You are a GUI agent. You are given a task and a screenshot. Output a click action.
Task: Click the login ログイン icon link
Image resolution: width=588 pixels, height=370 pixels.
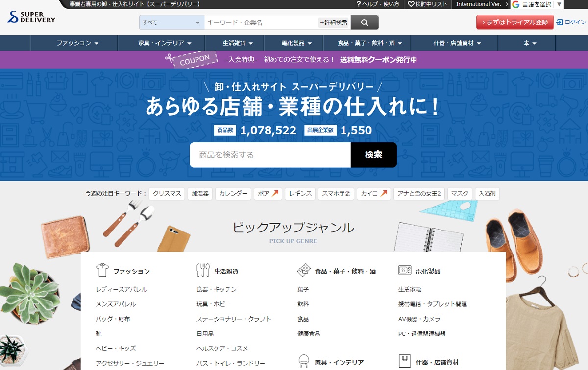tap(571, 22)
